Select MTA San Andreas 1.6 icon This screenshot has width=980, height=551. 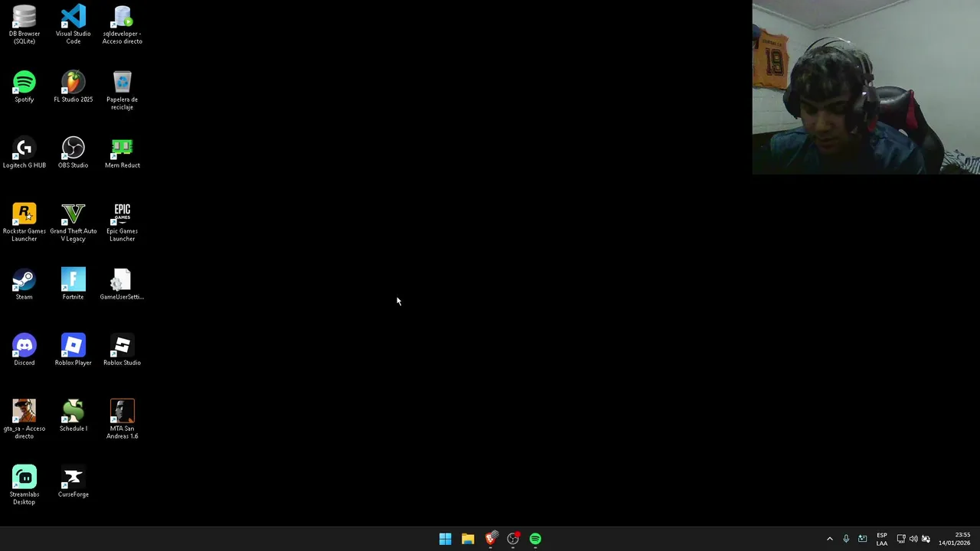pyautogui.click(x=122, y=419)
